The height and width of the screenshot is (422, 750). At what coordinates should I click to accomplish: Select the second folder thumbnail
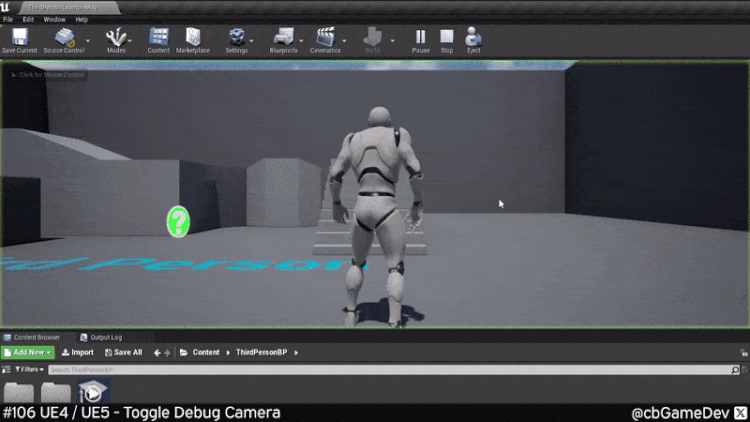[x=55, y=392]
